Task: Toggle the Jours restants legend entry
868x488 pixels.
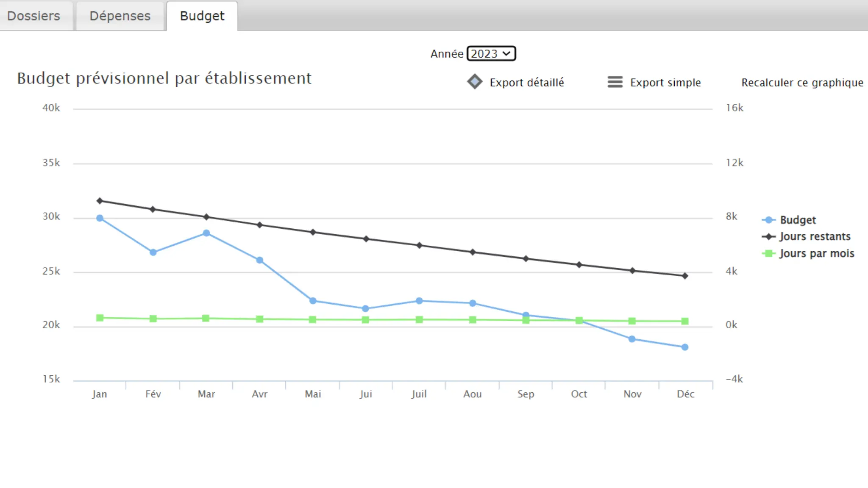Action: click(x=806, y=236)
